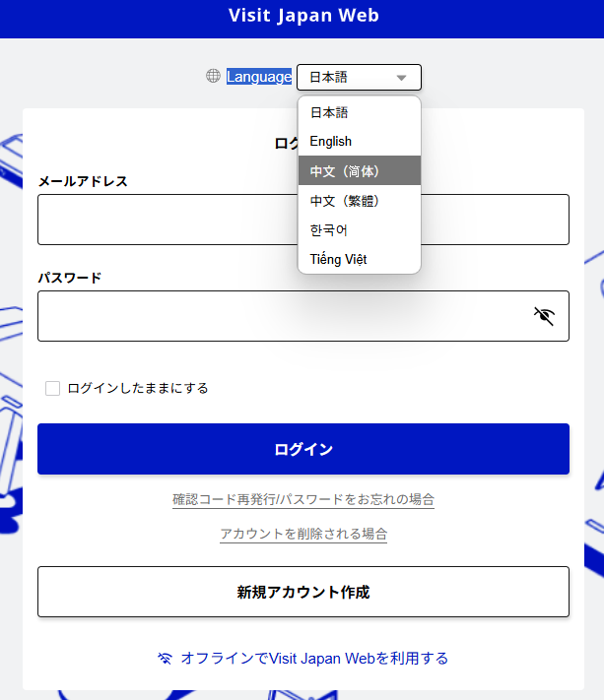Click the パスワード field label
Image resolution: width=604 pixels, height=700 pixels.
click(70, 278)
